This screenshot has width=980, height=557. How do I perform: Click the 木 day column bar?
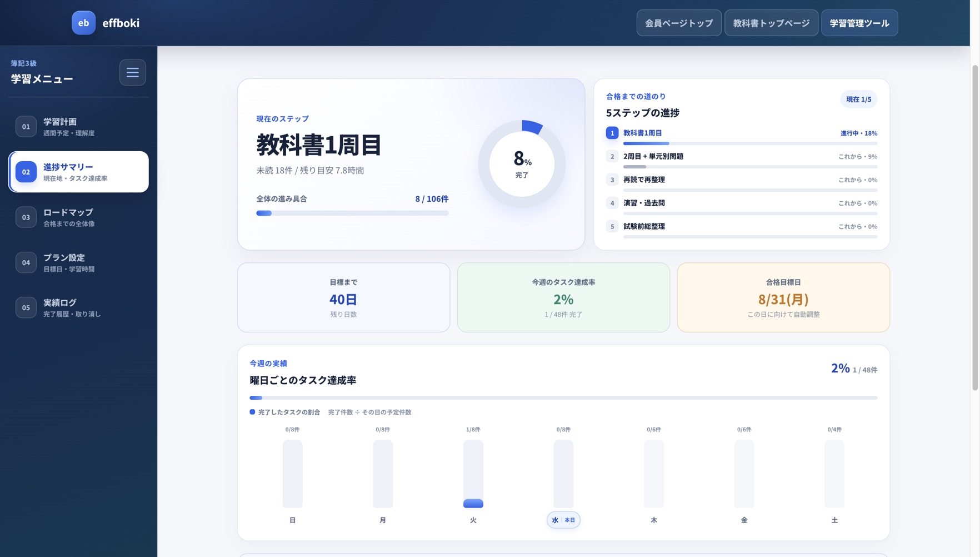[x=654, y=474]
